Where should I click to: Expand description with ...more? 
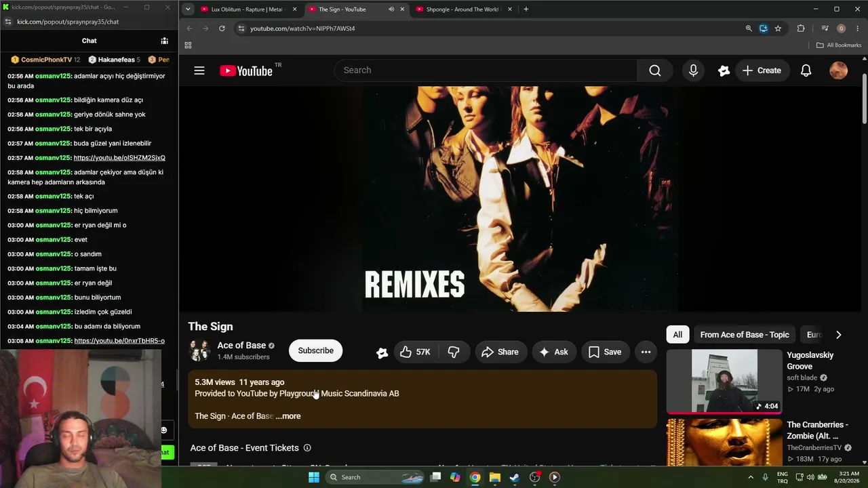click(x=288, y=416)
